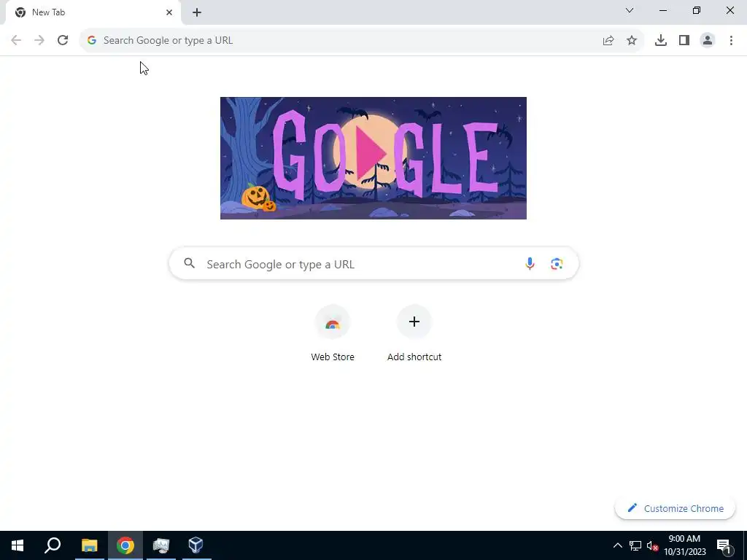Open File Explorer from the taskbar
747x560 pixels.
(x=90, y=545)
